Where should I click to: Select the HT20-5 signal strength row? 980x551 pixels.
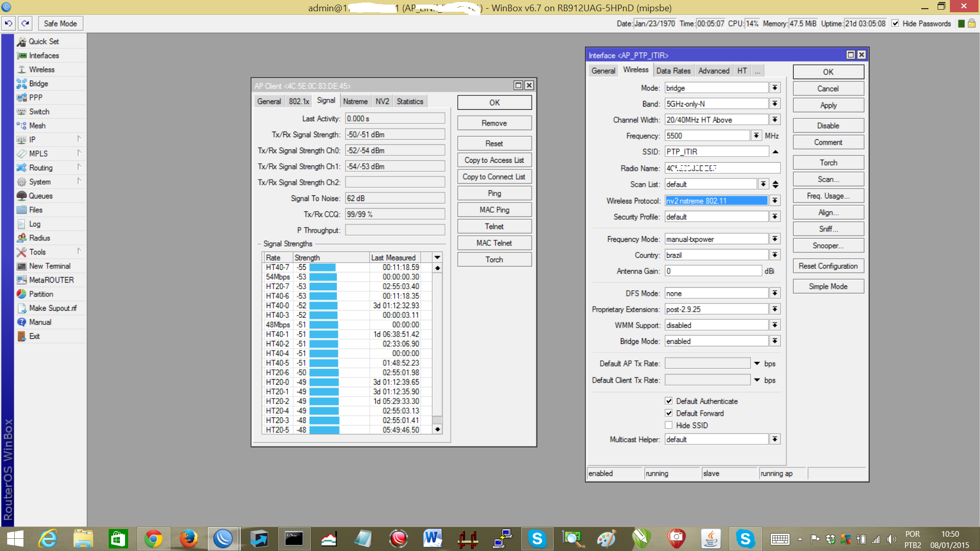pyautogui.click(x=347, y=430)
